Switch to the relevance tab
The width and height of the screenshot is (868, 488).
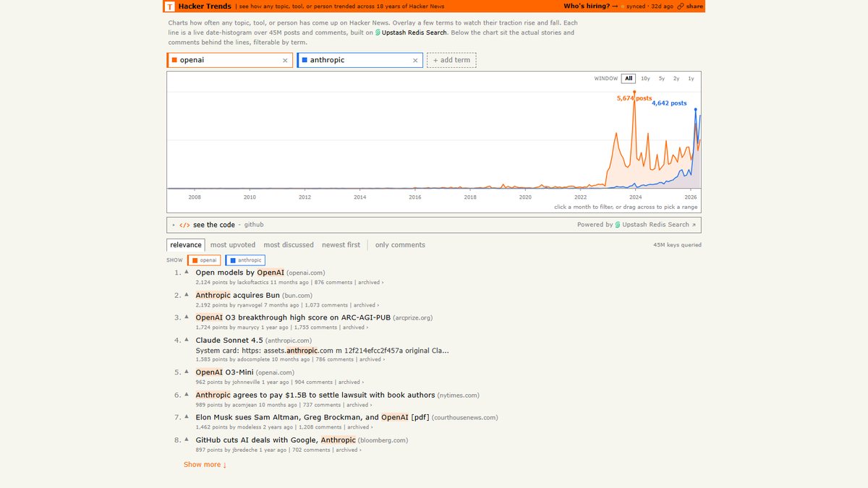pyautogui.click(x=186, y=245)
